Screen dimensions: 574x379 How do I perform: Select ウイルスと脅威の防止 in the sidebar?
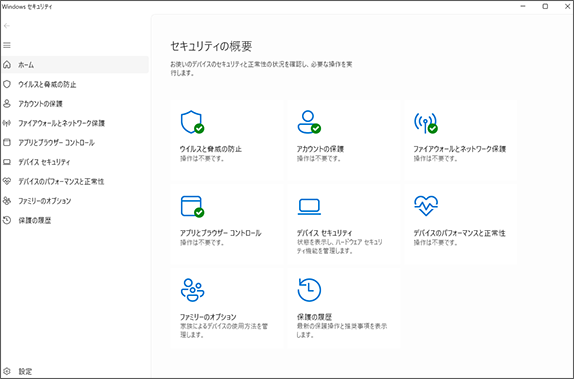click(75, 84)
